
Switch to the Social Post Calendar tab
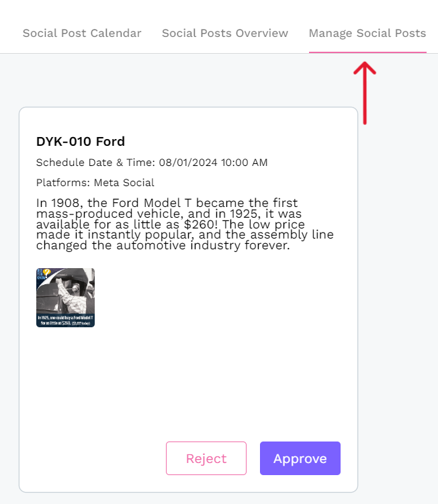(x=82, y=33)
